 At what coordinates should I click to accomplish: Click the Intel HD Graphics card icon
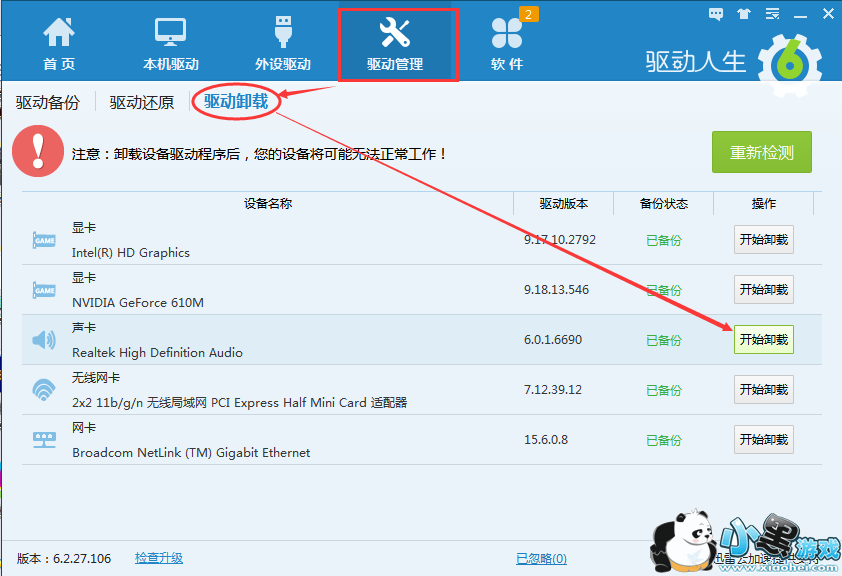point(44,240)
